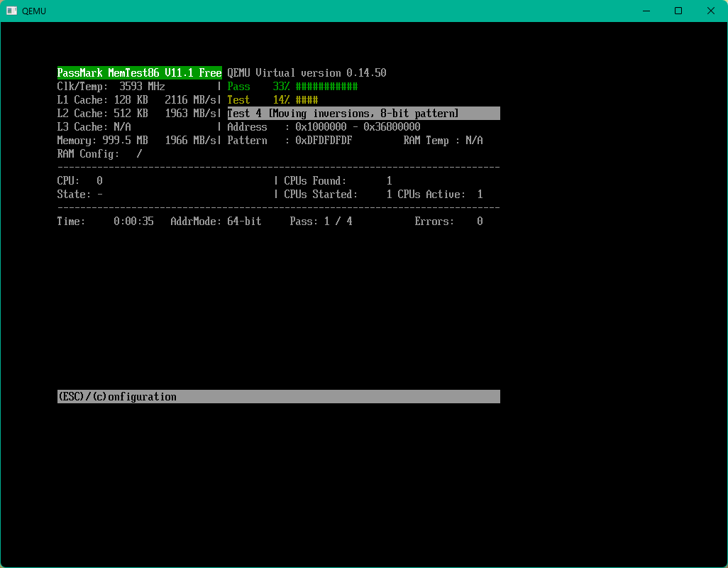Click the PassMark MemTest86 V11.1 Free header
The image size is (728, 568).
point(139,73)
